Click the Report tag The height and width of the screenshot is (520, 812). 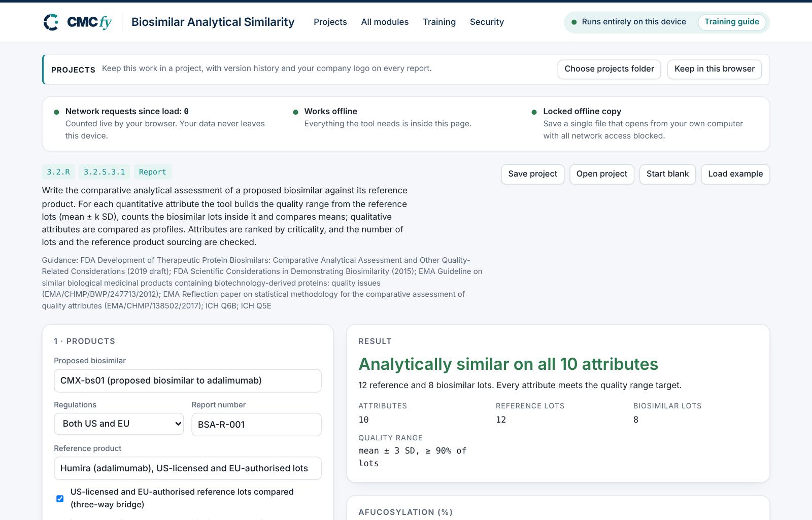click(153, 172)
